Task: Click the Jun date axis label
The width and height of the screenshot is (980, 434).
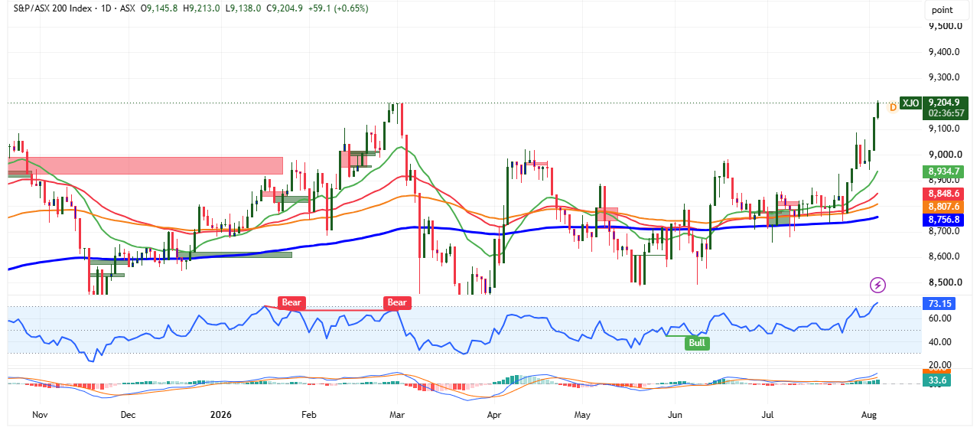Action: tap(675, 414)
